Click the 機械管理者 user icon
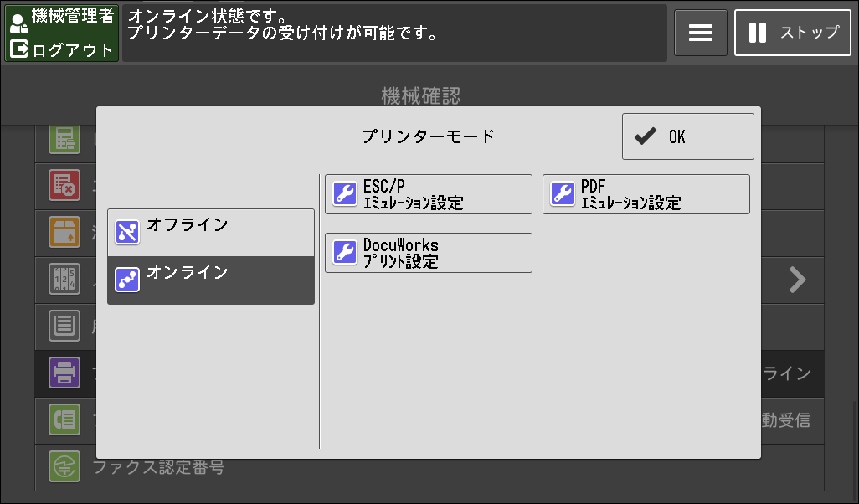Viewport: 859px width, 504px height. [19, 22]
